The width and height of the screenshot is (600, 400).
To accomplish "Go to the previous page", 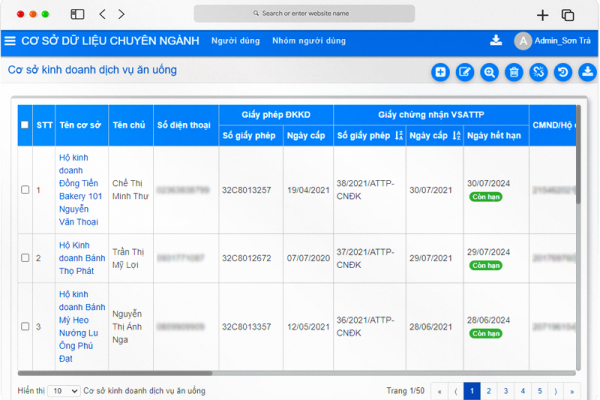I will [455, 391].
